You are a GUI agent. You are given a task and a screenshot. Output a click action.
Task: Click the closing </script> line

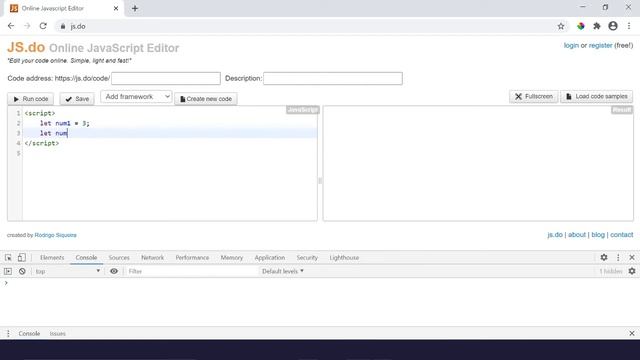click(42, 143)
